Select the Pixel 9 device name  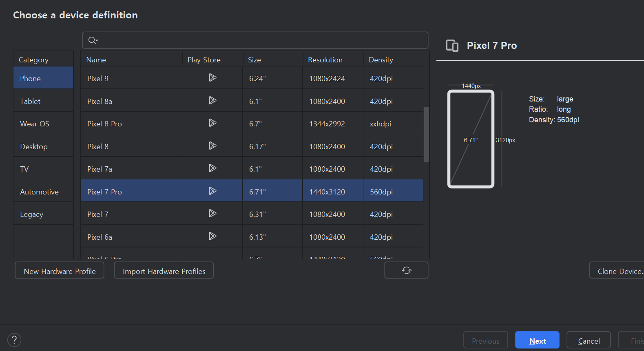tap(98, 78)
